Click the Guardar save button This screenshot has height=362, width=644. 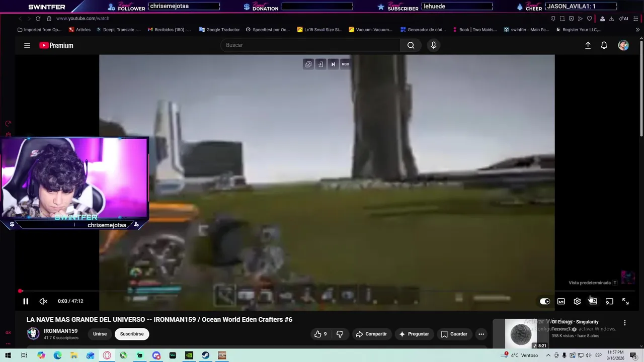(454, 334)
